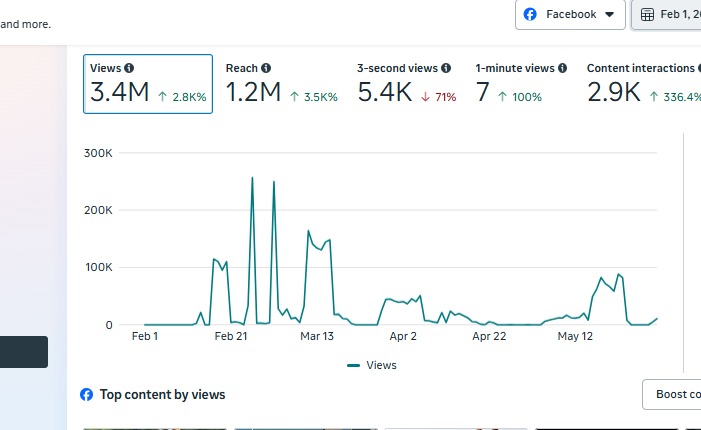The image size is (701, 430).
Task: Click the dark button in left sidebar
Action: pyautogui.click(x=24, y=352)
